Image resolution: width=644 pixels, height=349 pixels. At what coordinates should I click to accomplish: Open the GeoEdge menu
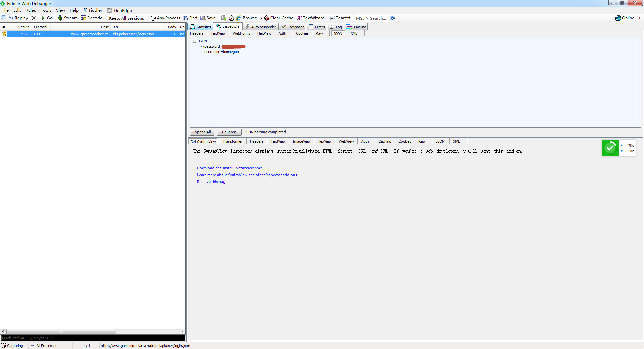point(120,10)
